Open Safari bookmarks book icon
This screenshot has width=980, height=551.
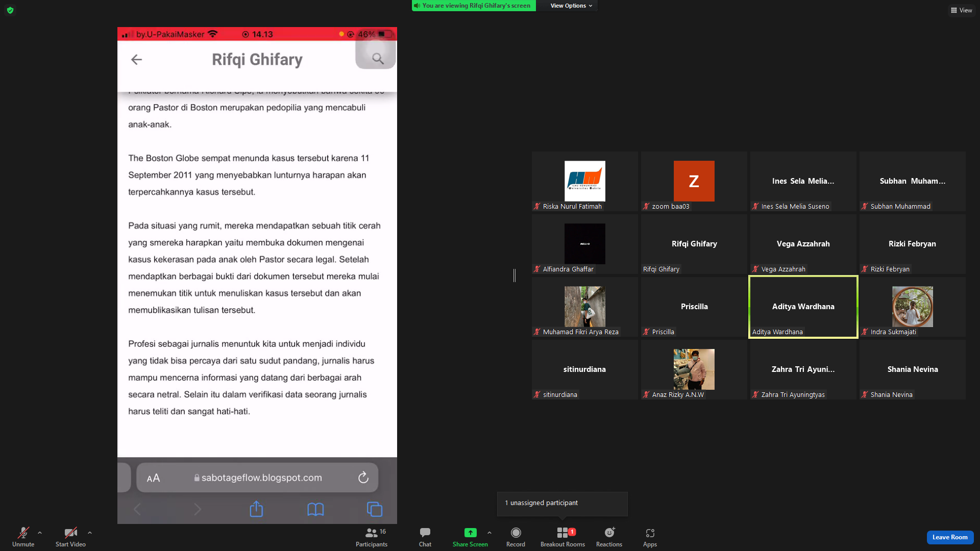315,509
